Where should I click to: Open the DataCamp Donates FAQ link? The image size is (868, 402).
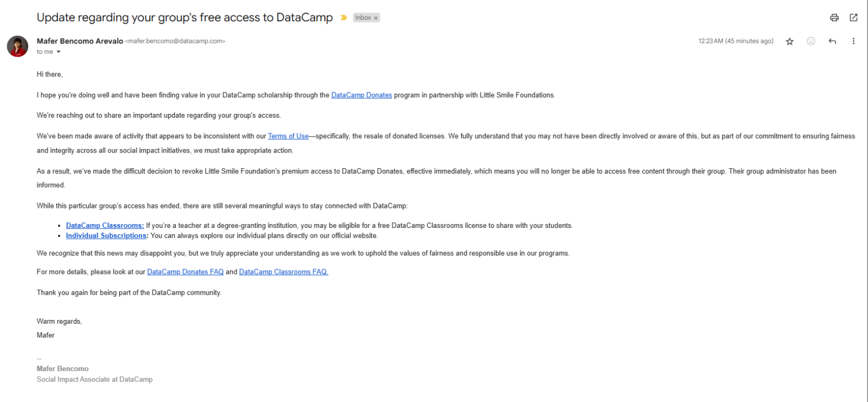click(x=186, y=272)
